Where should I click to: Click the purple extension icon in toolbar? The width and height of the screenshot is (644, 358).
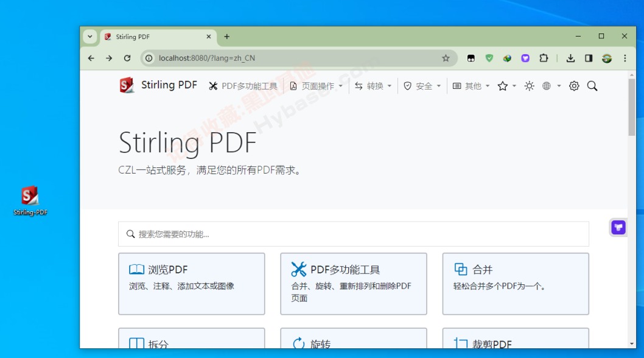(525, 58)
